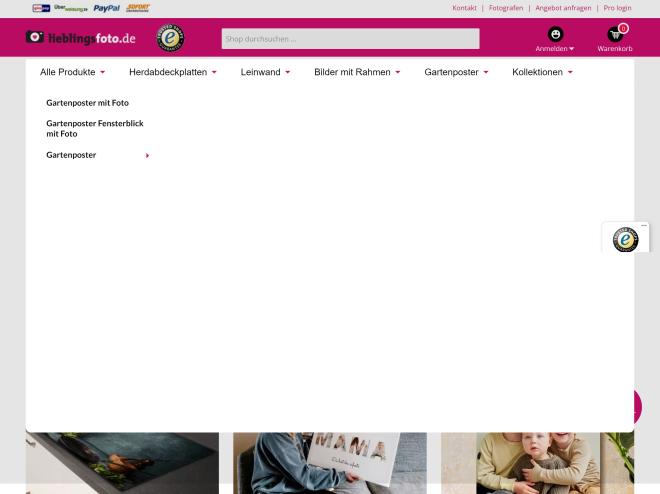This screenshot has height=494, width=660.
Task: Minimize the floating Trusted Shops widget
Action: pos(644,226)
